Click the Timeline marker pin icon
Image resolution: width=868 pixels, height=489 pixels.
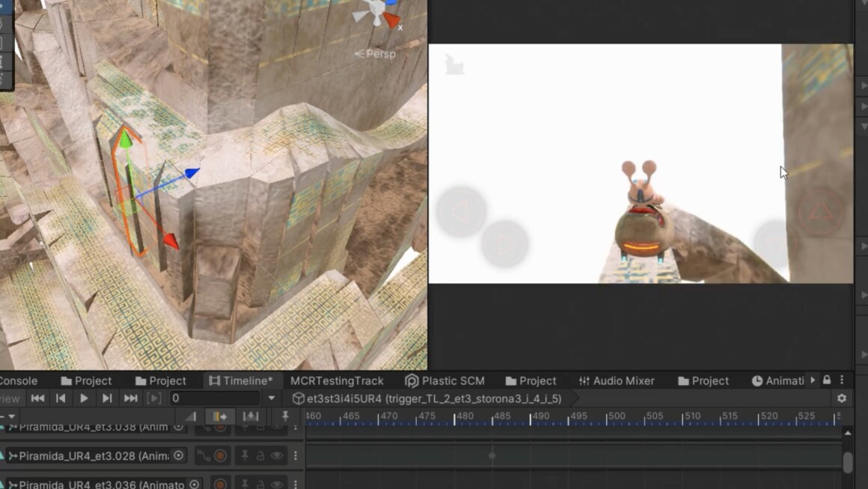(285, 416)
